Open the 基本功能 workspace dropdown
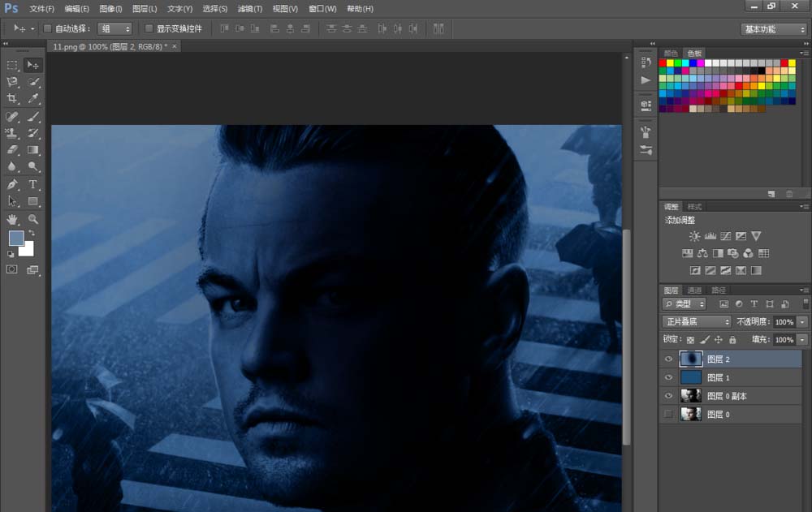Screen dimensions: 812x512 [x=773, y=28]
